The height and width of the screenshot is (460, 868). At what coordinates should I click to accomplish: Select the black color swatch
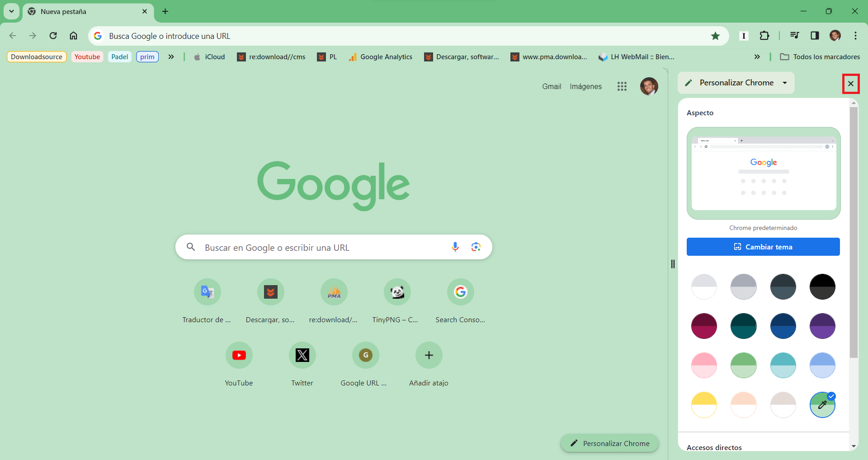(822, 286)
